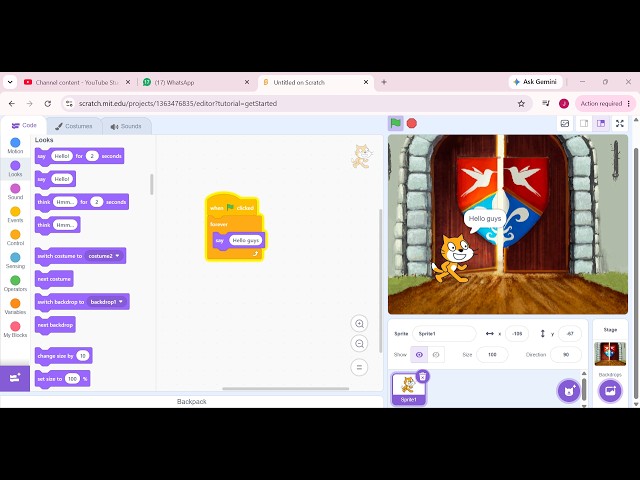Select the Stage backdrop thumbnail
The height and width of the screenshot is (480, 640).
click(x=610, y=353)
